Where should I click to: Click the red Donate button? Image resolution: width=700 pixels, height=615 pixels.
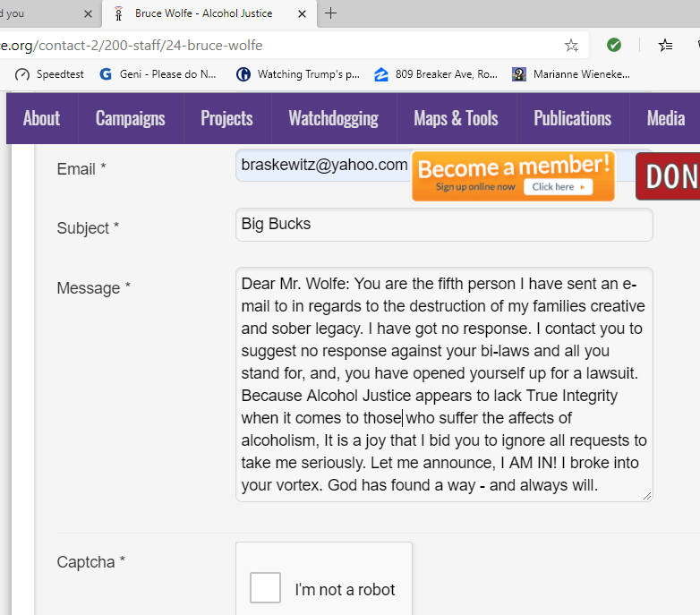coord(668,176)
